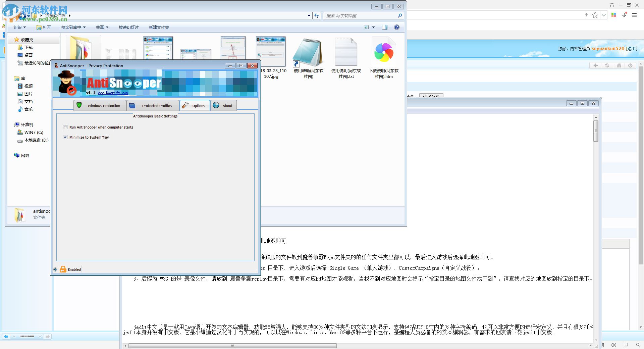The image size is (644, 349).
Task: Click the padlock icon next to Enabled
Action: (x=63, y=269)
